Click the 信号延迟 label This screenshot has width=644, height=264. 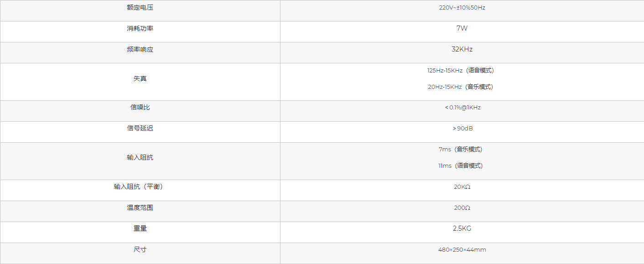[x=140, y=129]
